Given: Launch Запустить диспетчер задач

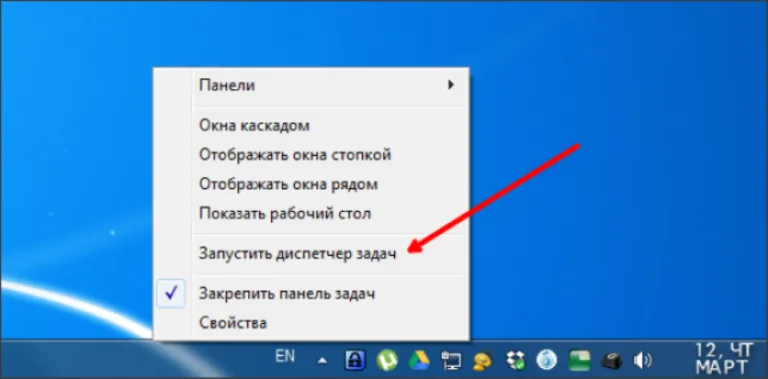Looking at the screenshot, I should point(312,254).
